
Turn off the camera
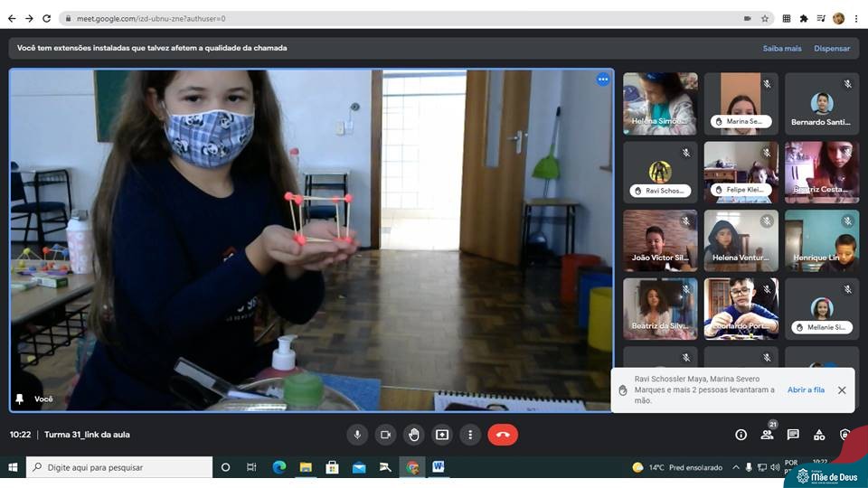click(x=385, y=435)
